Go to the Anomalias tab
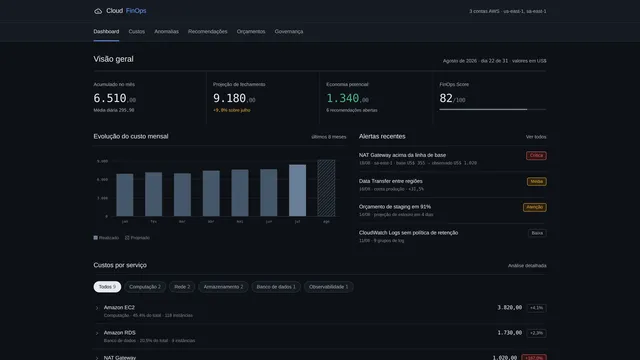This screenshot has width=640, height=360. pos(167,31)
